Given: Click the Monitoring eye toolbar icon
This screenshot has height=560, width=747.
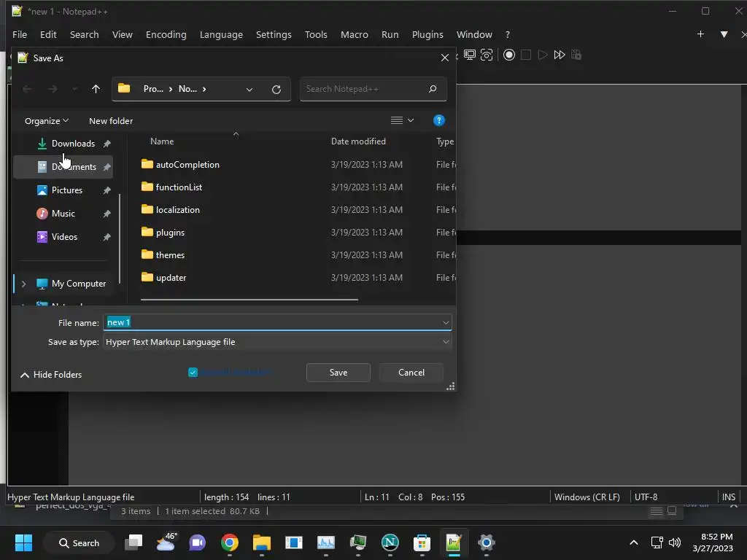Looking at the screenshot, I should [487, 55].
